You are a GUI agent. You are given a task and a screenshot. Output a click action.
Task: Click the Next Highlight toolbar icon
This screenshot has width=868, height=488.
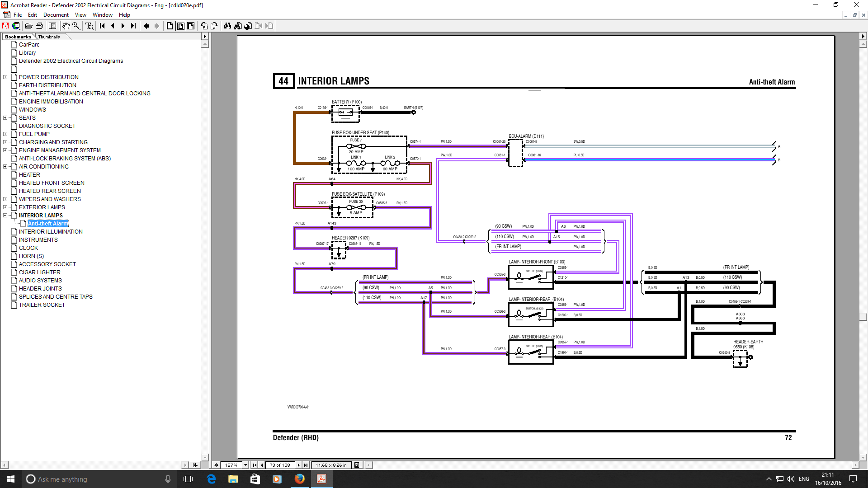point(269,26)
